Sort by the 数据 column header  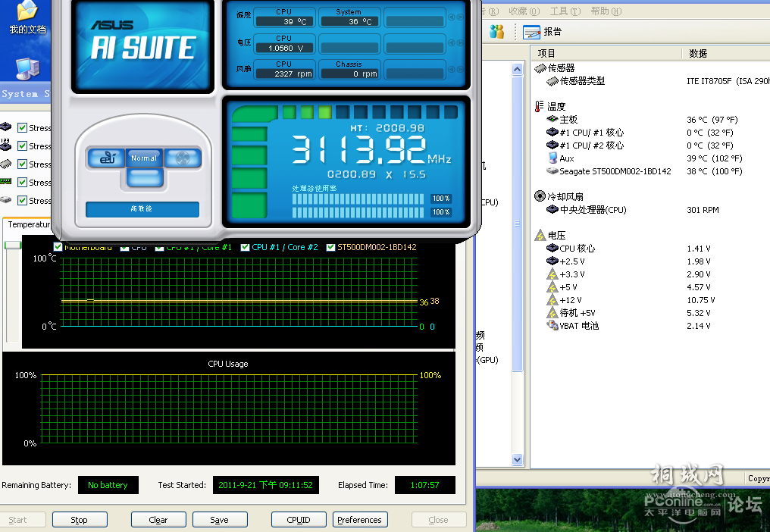coord(726,53)
